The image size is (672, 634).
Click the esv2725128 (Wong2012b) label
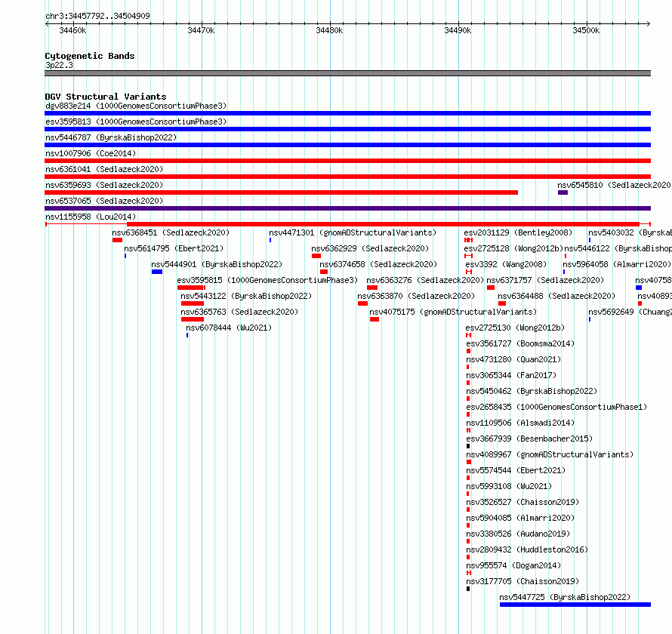click(513, 248)
